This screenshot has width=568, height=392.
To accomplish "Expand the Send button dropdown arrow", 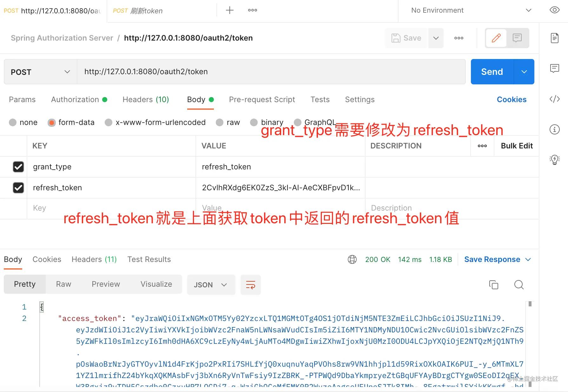I will coord(524,72).
